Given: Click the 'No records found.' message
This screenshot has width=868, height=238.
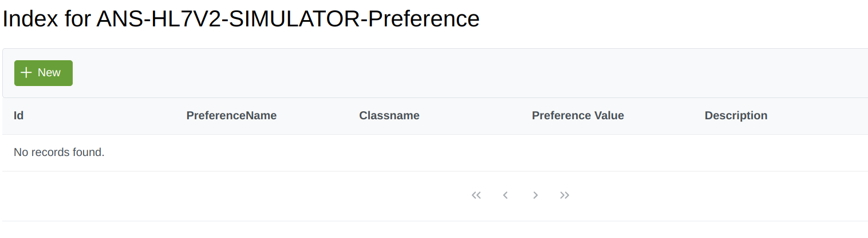Looking at the screenshot, I should point(59,153).
